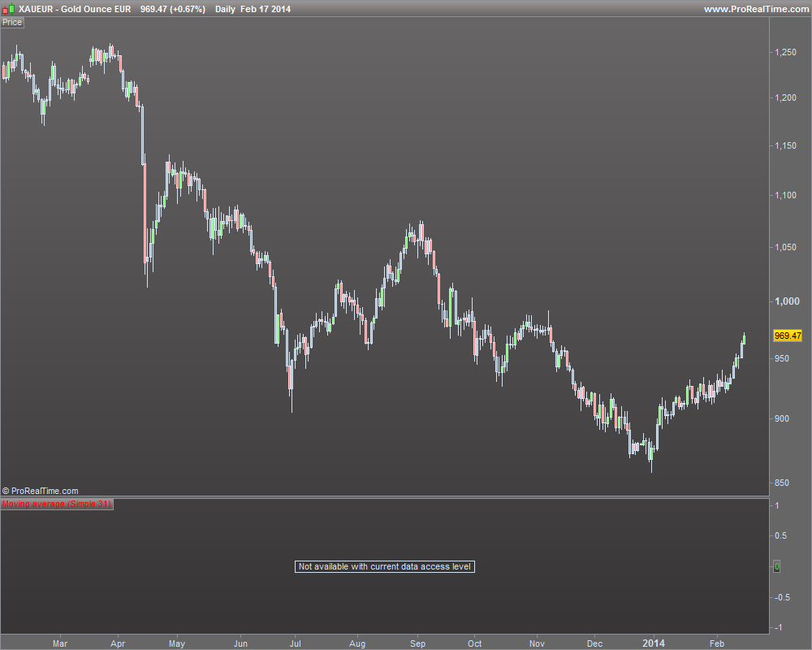The image size is (812, 650).
Task: Open the Moving average (Simple 31) label
Action: 57,504
